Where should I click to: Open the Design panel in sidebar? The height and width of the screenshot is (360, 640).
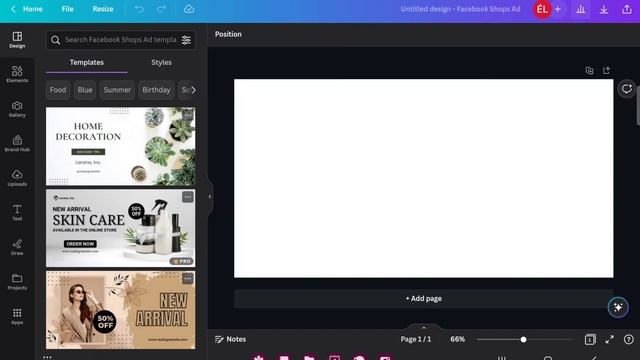pyautogui.click(x=17, y=40)
